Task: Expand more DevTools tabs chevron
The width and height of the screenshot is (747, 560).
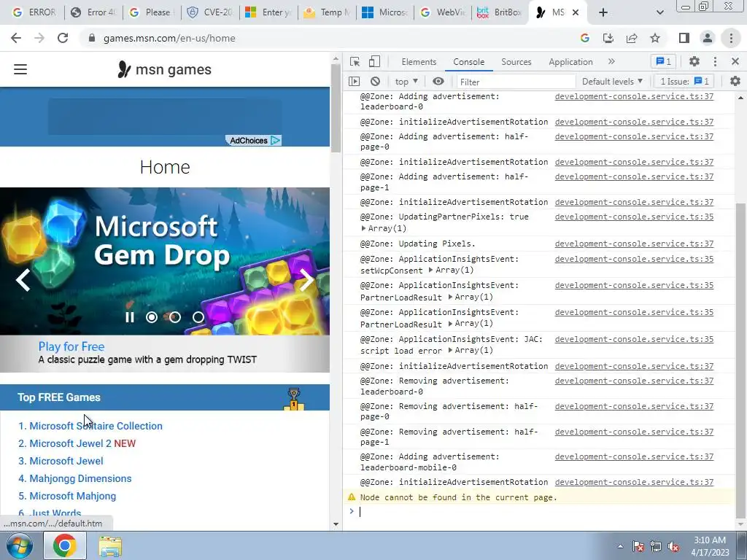Action: coord(612,61)
